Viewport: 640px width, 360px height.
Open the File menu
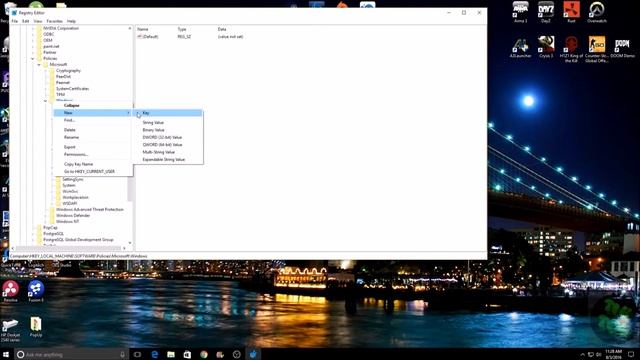coord(15,21)
